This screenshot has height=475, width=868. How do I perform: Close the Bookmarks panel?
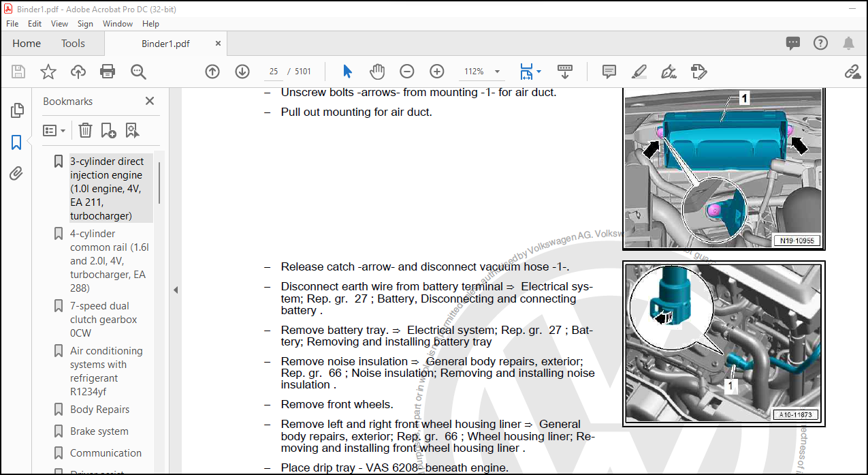(x=150, y=101)
